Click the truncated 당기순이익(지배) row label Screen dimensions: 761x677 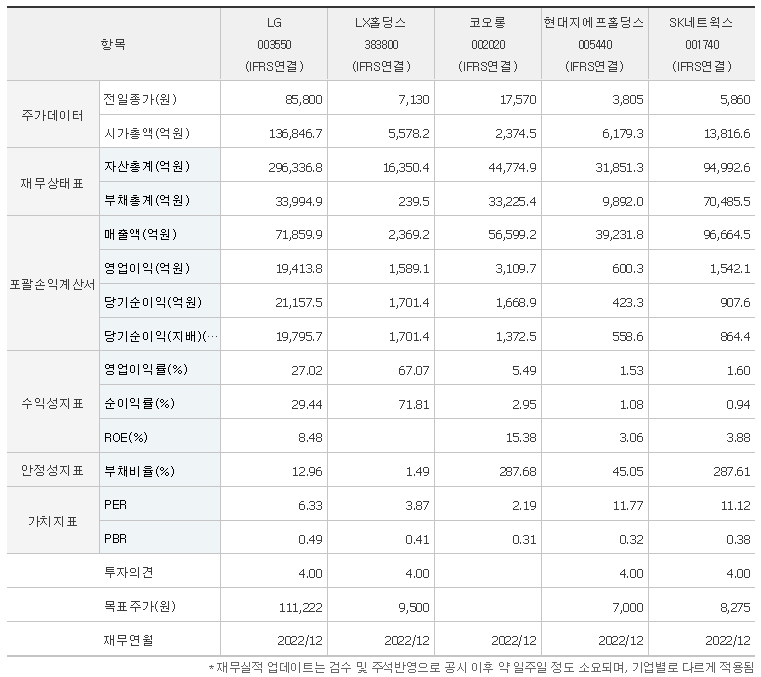pos(161,336)
